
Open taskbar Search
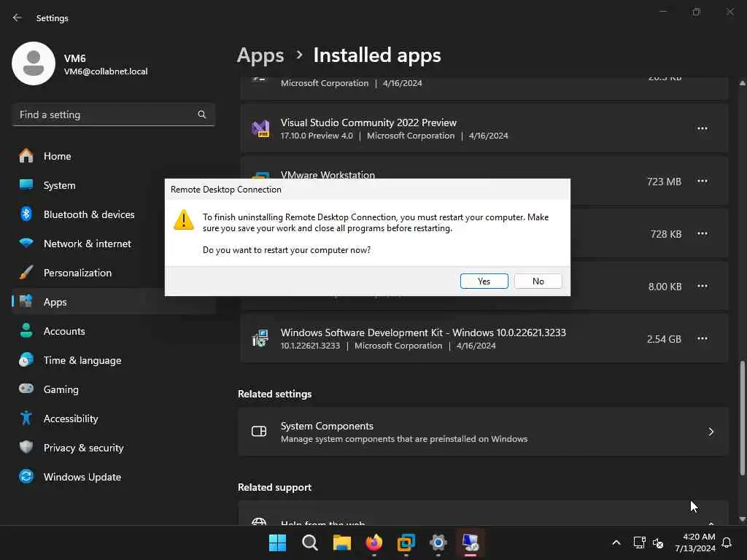pyautogui.click(x=309, y=542)
